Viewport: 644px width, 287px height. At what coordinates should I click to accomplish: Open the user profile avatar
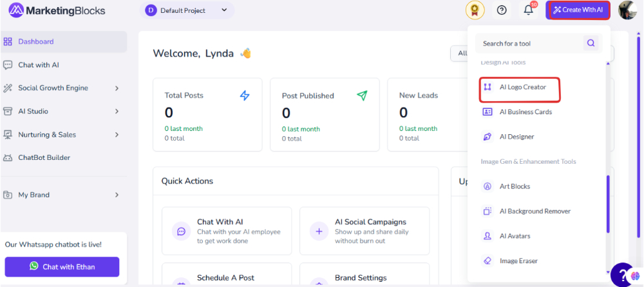[x=627, y=10]
